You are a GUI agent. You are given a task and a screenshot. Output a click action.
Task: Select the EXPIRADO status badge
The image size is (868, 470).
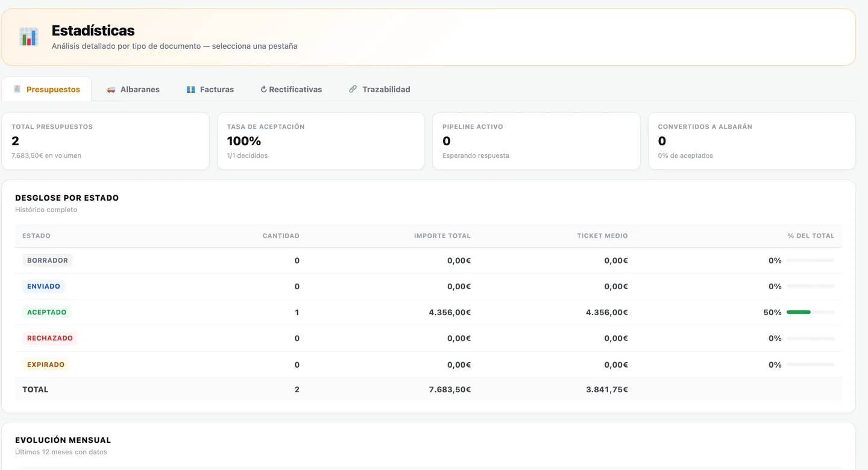(x=46, y=365)
